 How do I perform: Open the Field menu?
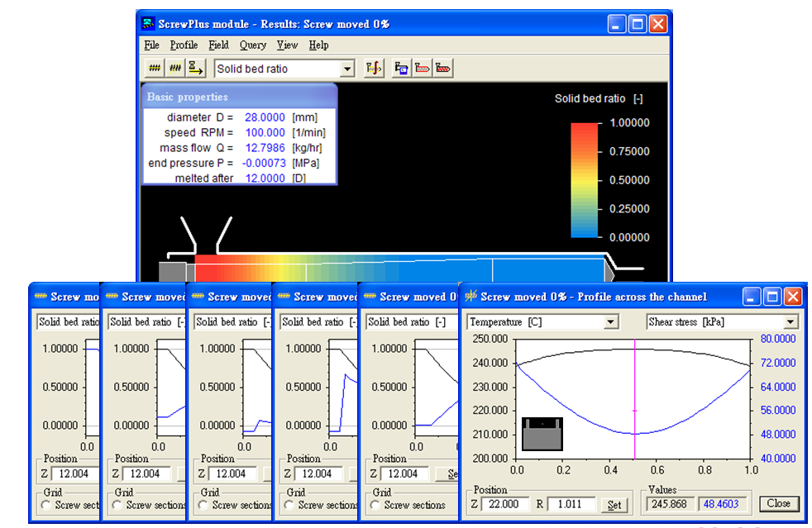[x=218, y=45]
